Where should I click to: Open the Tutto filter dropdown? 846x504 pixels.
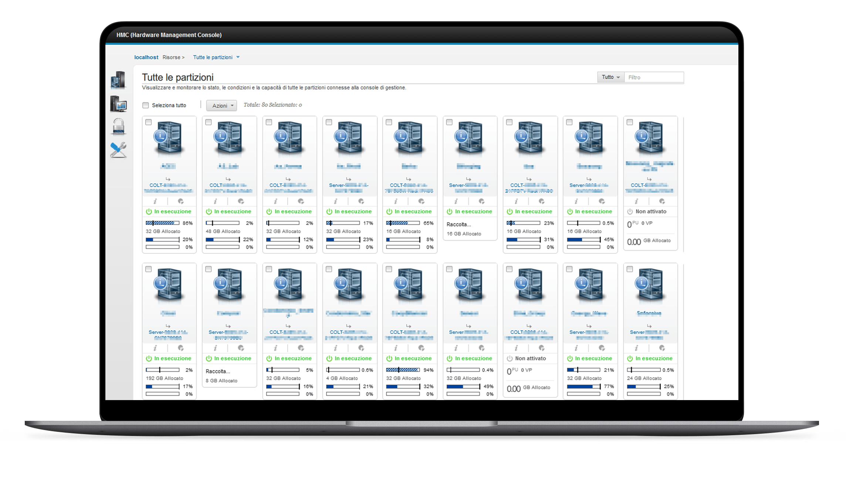point(610,77)
